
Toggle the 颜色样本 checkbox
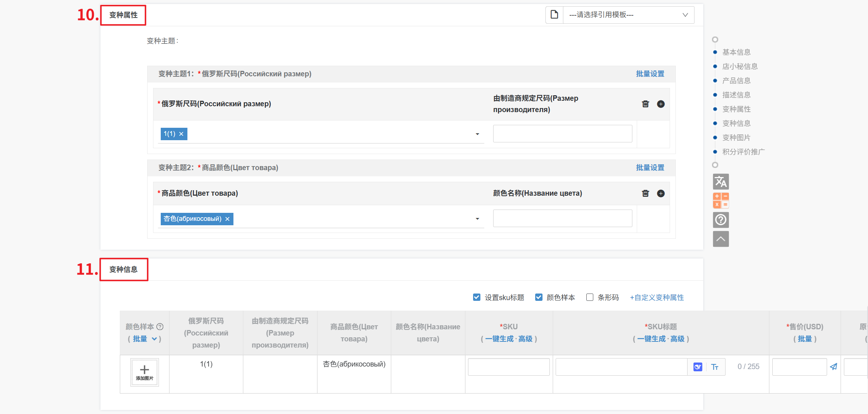click(x=538, y=297)
